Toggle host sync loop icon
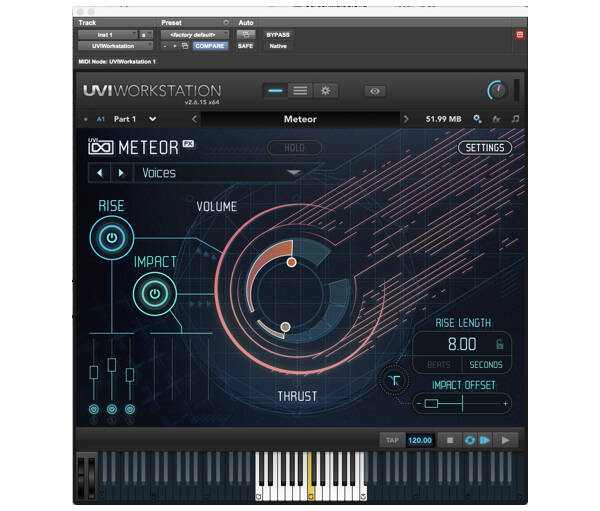Viewport: 600px width, 511px height. [470, 440]
